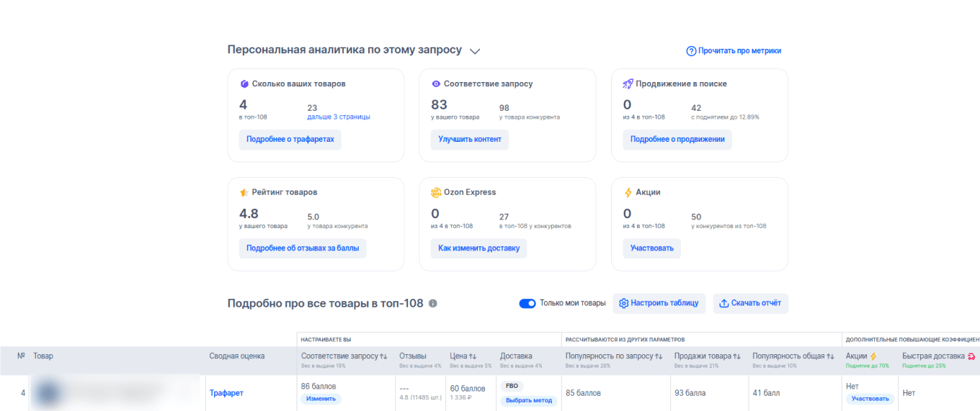This screenshot has width=980, height=411.
Task: Click the upload arrow icon in Скачать отчёт
Action: pos(724,303)
